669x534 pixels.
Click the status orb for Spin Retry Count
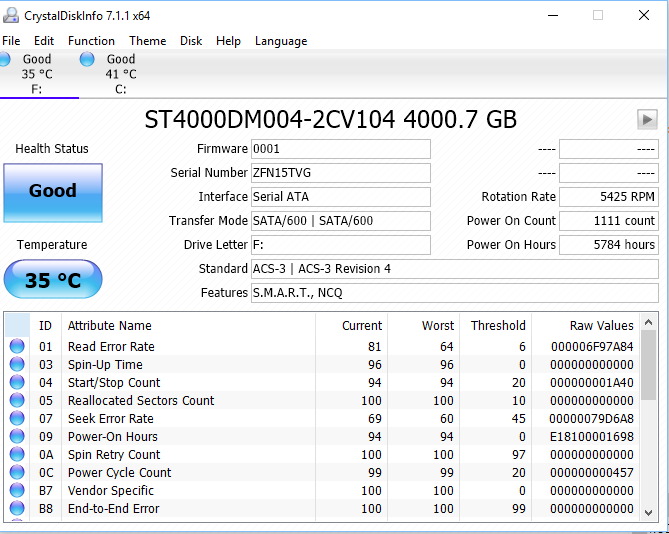pyautogui.click(x=17, y=455)
